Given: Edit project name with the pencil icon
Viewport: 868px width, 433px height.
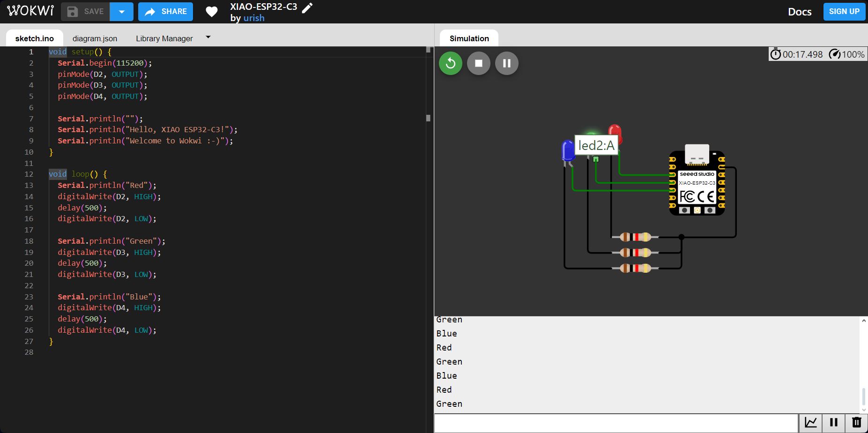Looking at the screenshot, I should tap(307, 8).
